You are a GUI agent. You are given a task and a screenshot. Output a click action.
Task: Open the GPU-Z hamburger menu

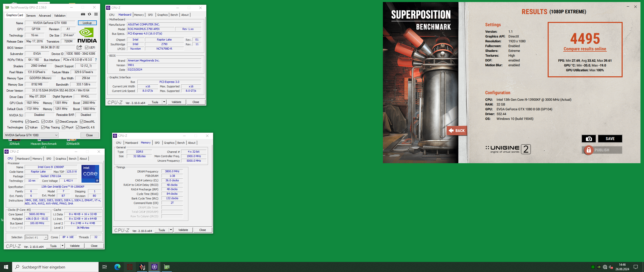point(96,14)
